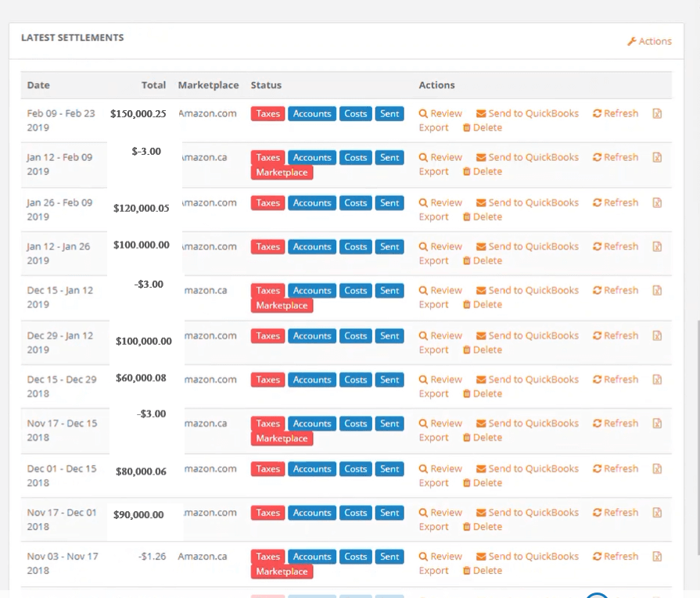700x598 pixels.
Task: Click Marketplace badge in Nov 17 - Dec 15 row
Action: coord(282,439)
